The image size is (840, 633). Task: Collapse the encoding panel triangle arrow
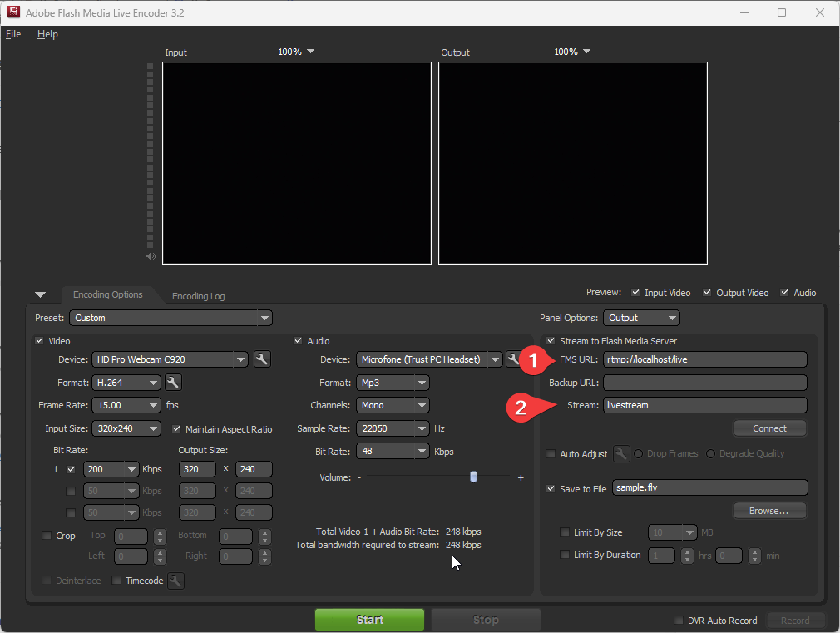point(41,295)
